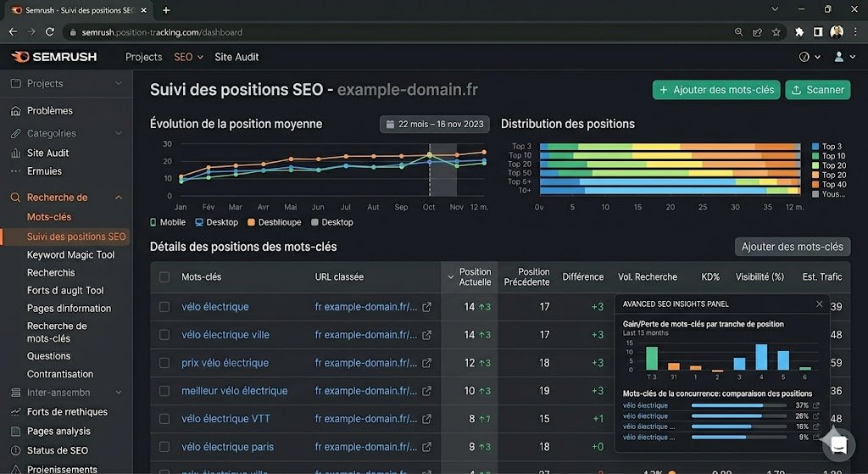Screen dimensions: 868x474
Task: Open external link for meilleur vélo électrique URL
Action: coord(427,391)
